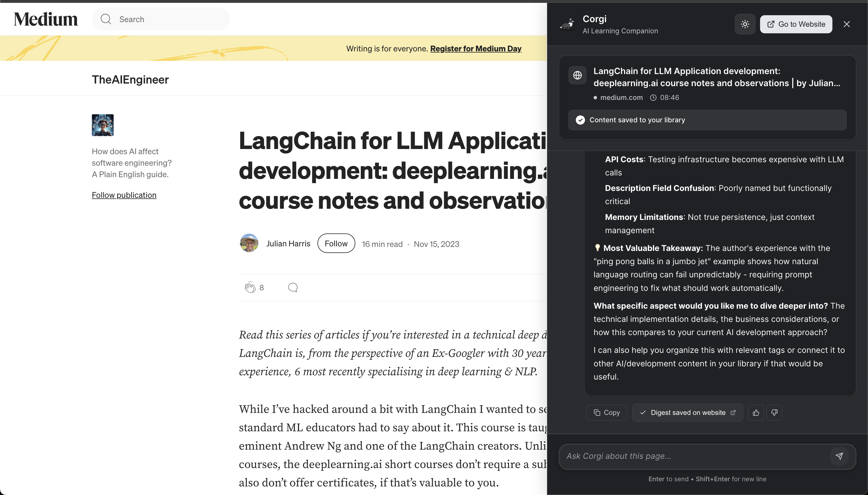The width and height of the screenshot is (868, 495).
Task: Click Go to Website button
Action: 796,24
